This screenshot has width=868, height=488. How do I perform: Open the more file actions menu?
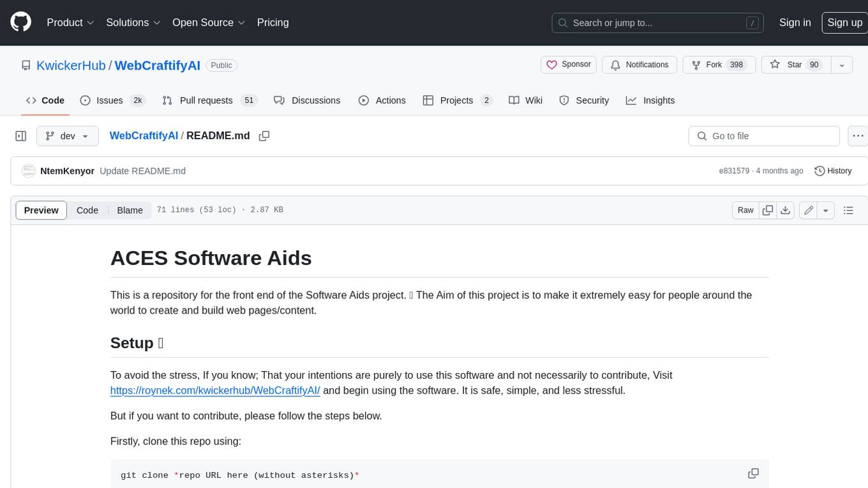[858, 136]
